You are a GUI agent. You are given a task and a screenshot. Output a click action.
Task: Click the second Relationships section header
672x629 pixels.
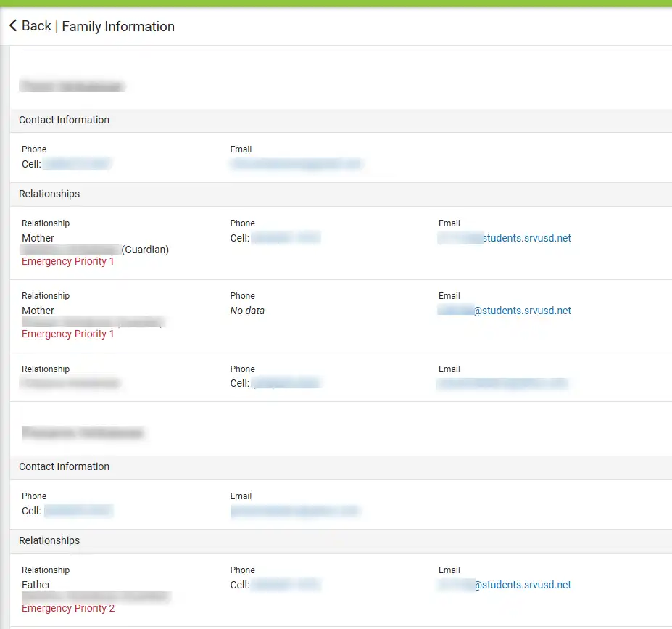tap(49, 540)
